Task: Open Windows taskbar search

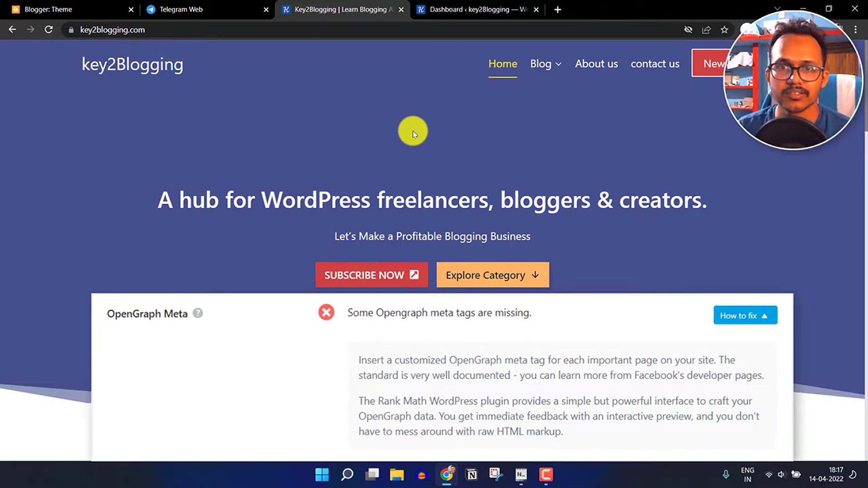Action: [x=347, y=474]
